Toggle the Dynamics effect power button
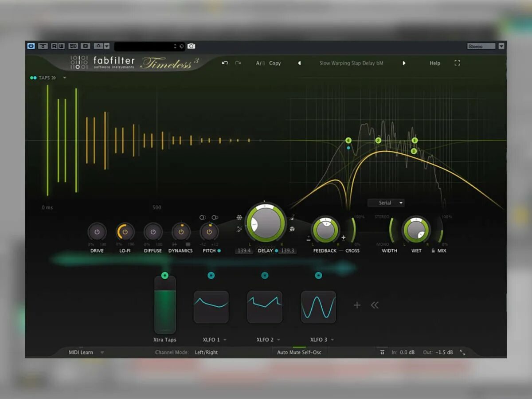Viewport: 532px width, 399px height. pyautogui.click(x=181, y=232)
